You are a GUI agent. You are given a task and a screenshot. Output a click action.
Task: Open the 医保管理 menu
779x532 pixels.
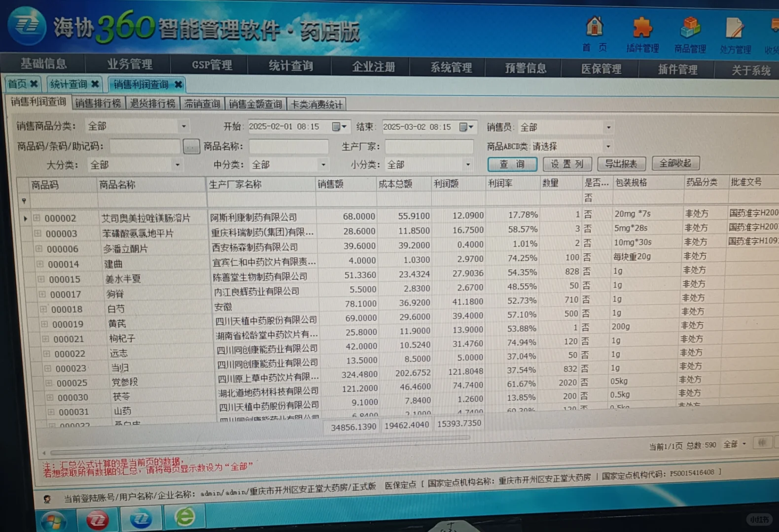pos(601,69)
